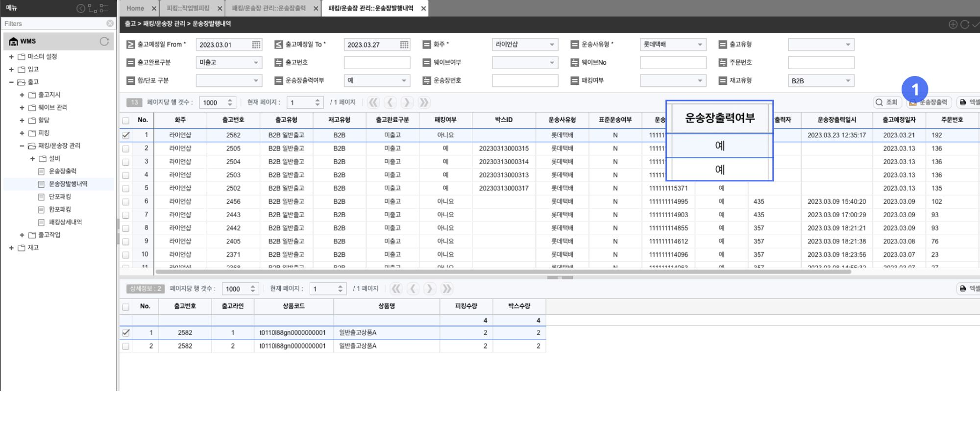Go to last page in upper grid

pos(423,102)
